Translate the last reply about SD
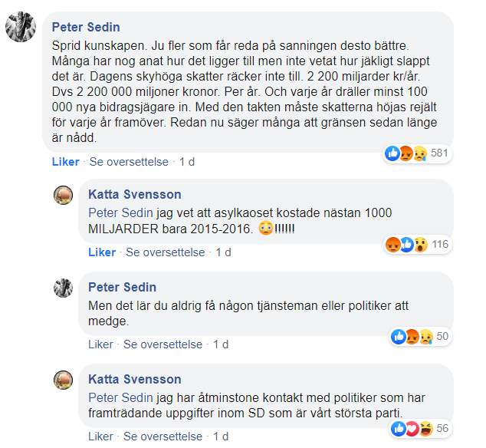The width and height of the screenshot is (486, 448). tap(166, 436)
